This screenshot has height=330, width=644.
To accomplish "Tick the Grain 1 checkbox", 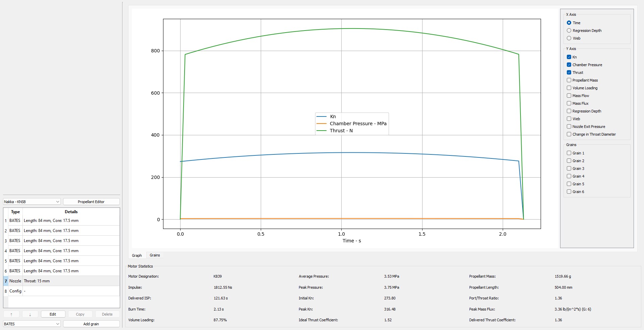I will [569, 153].
